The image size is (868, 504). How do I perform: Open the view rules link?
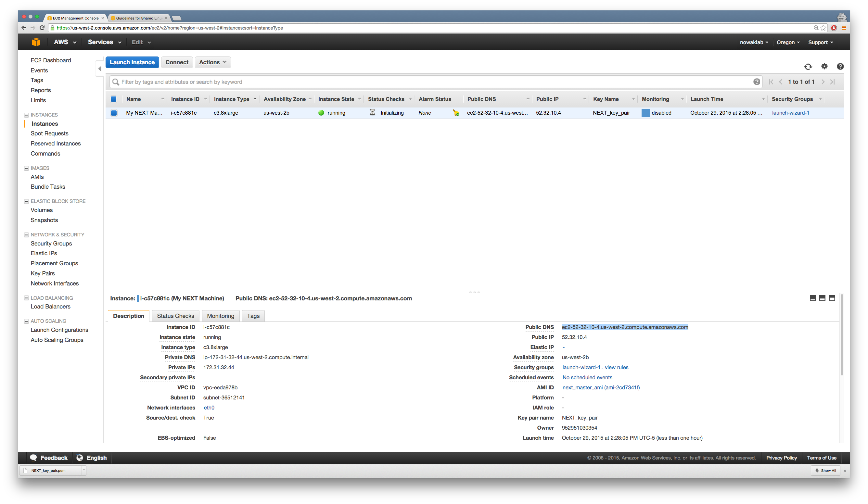616,367
